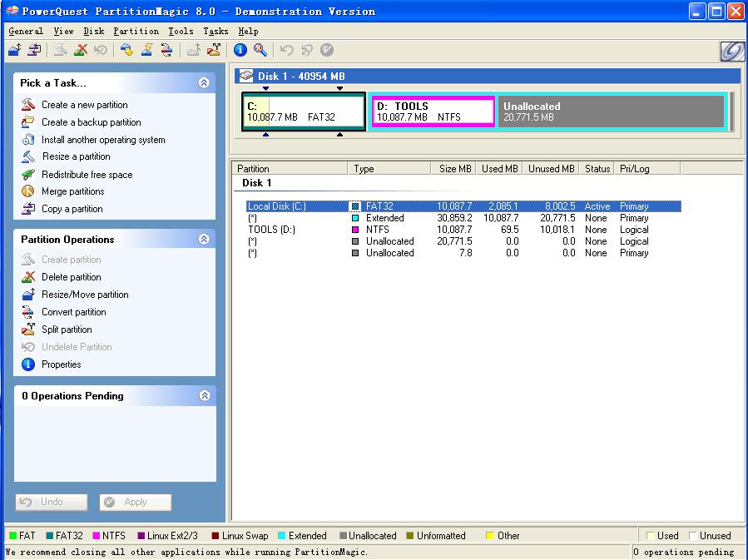The height and width of the screenshot is (560, 748).
Task: Open the General menu
Action: (26, 31)
